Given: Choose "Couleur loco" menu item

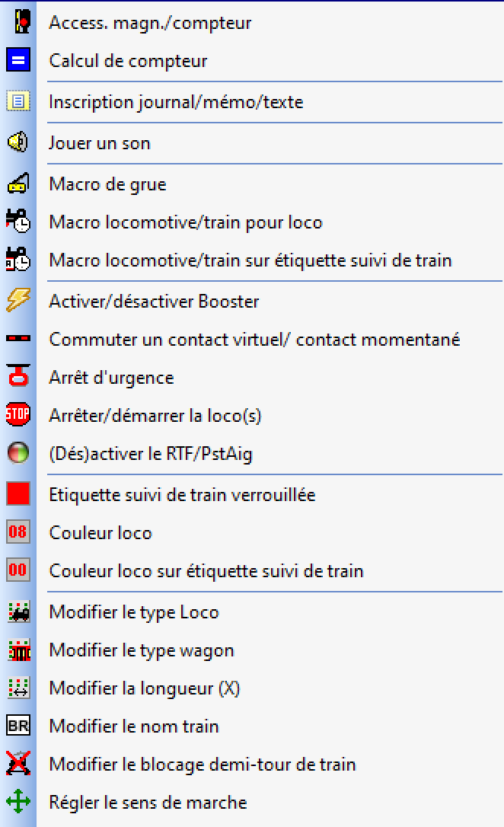Looking at the screenshot, I should (100, 532).
